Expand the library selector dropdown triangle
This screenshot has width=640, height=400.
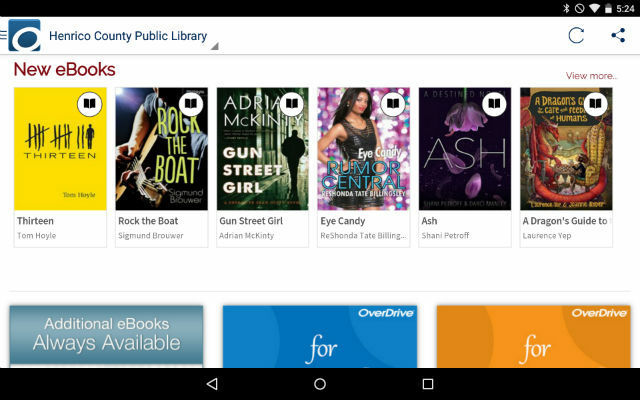215,46
